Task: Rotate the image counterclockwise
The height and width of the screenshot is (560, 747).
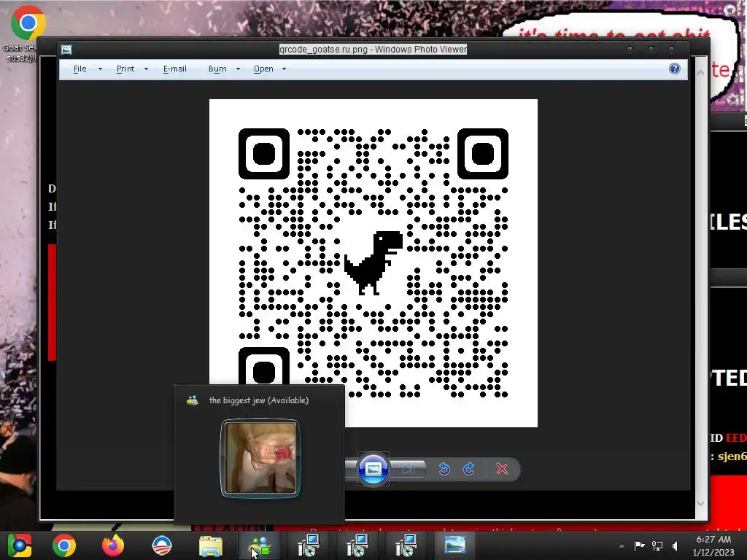Action: tap(444, 470)
